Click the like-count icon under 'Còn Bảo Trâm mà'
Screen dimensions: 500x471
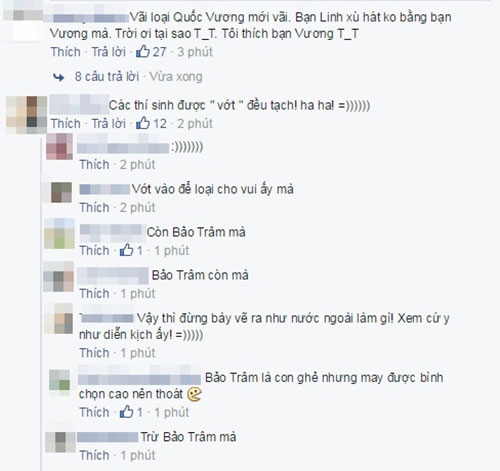point(127,250)
